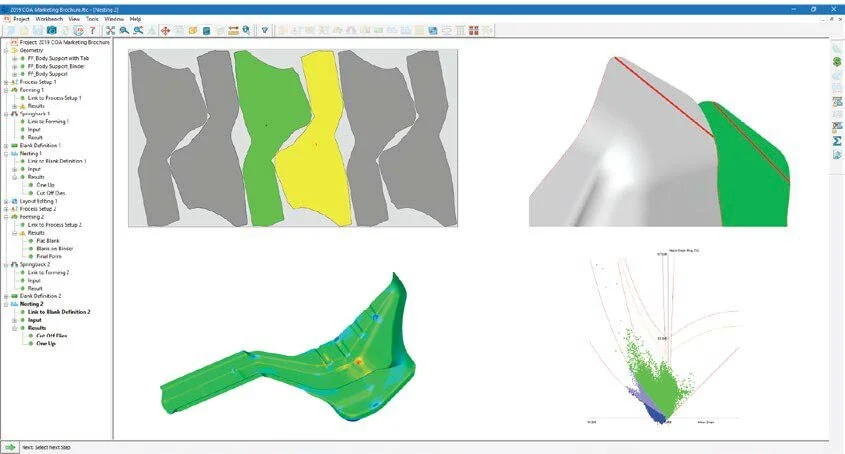This screenshot has width=845, height=454.
Task: Select Cut Off Dies under Nesting 1
Action: pos(51,193)
